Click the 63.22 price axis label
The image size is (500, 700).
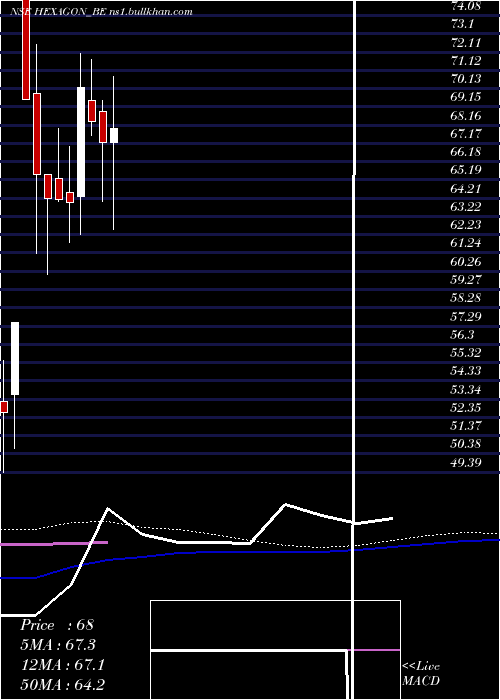[467, 206]
